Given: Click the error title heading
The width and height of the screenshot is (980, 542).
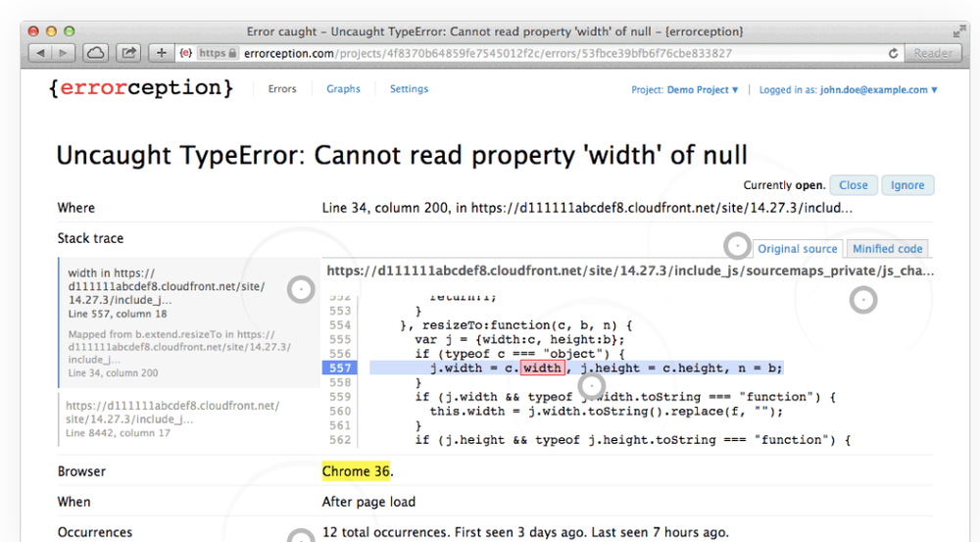Looking at the screenshot, I should click(x=402, y=156).
